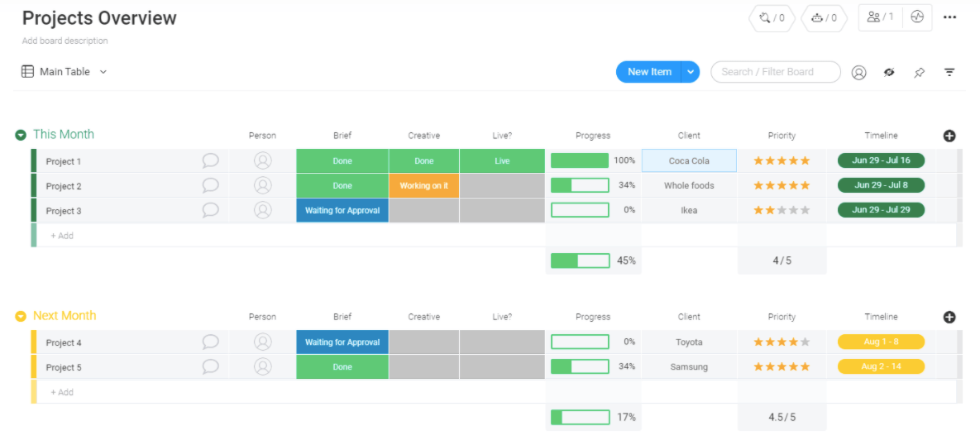Select the Samsung client cell
Screen dimensions: 980x445
689,367
